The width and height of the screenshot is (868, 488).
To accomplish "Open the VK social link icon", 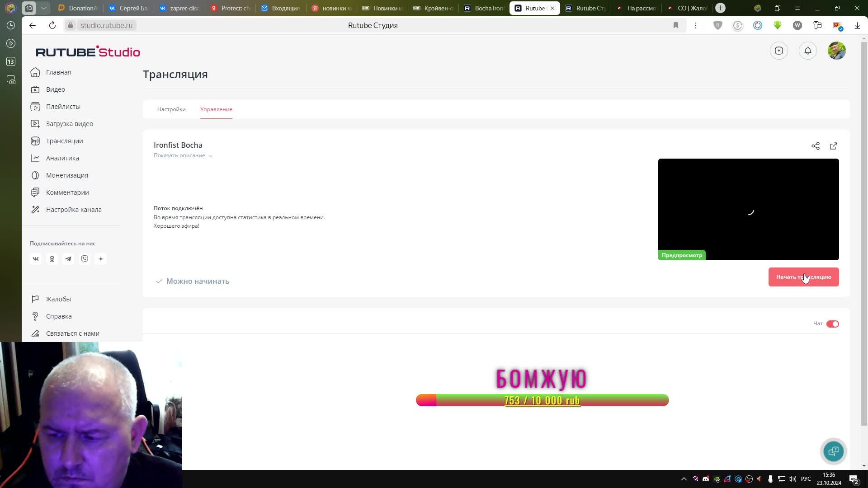I will pyautogui.click(x=36, y=259).
